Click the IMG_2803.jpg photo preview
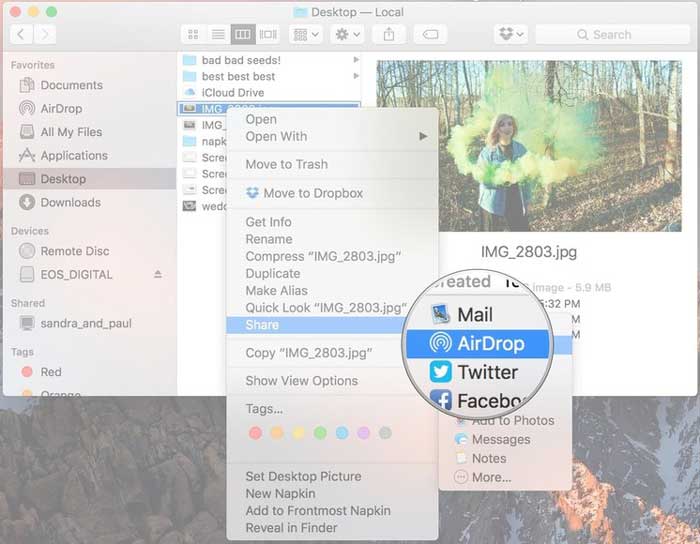Image resolution: width=700 pixels, height=544 pixels. (529, 146)
